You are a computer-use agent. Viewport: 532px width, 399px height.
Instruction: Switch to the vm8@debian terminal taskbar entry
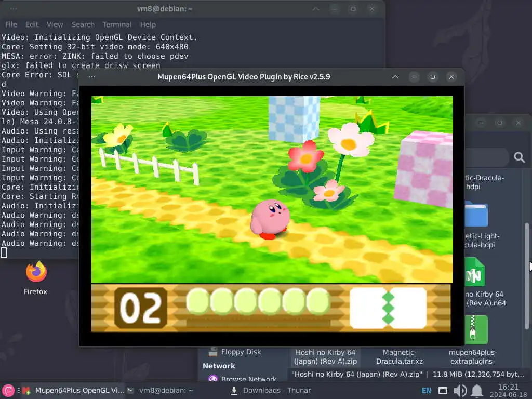[160, 391]
